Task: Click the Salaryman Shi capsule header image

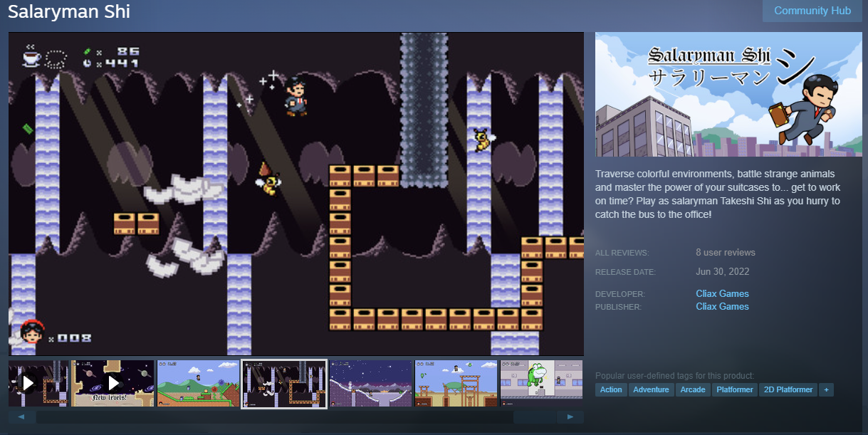Action: [728, 95]
